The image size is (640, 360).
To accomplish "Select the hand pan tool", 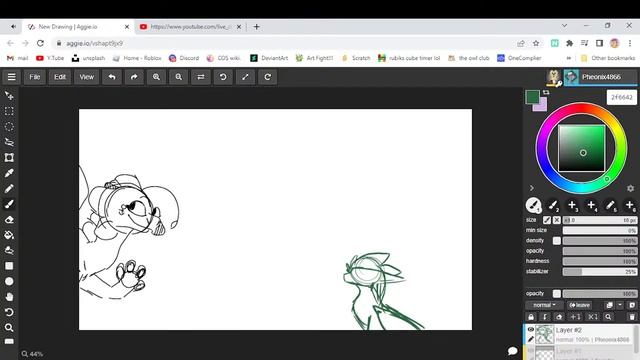I will pos(9,297).
